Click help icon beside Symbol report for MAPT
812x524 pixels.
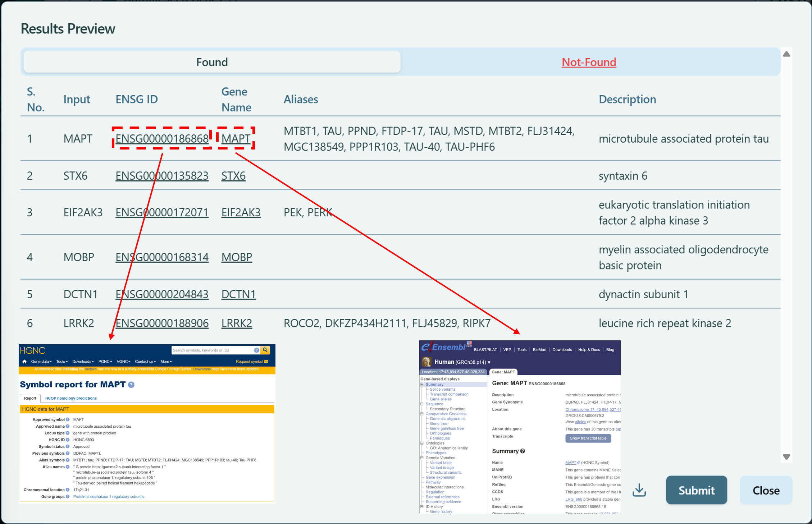[x=132, y=385]
